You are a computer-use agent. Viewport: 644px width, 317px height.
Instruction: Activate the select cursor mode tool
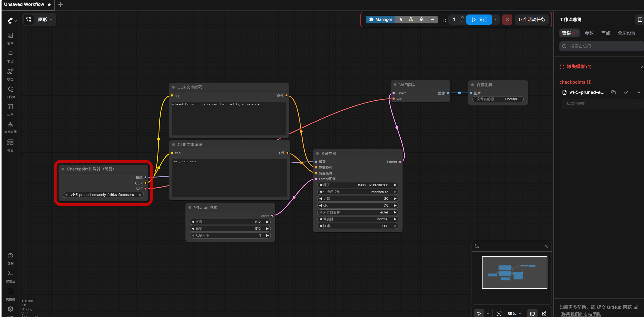pyautogui.click(x=479, y=314)
